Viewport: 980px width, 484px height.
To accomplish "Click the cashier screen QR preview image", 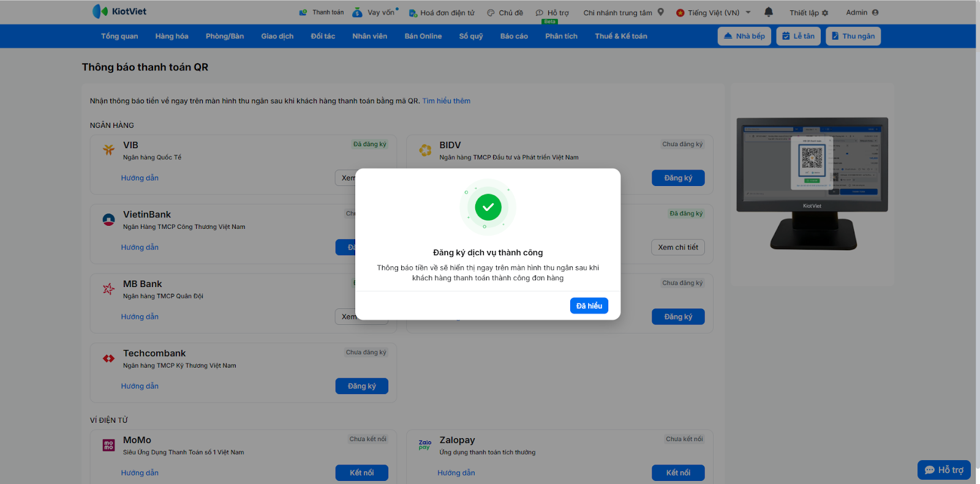I will [812, 184].
